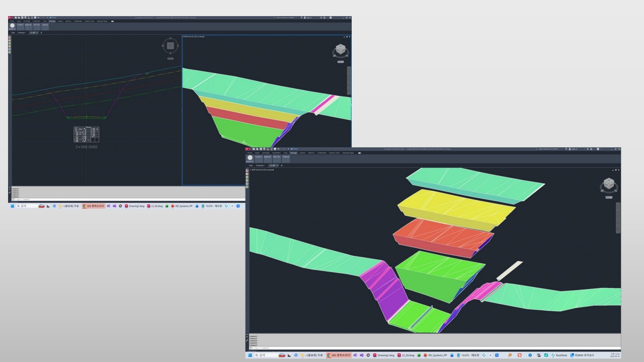Open Collaborate tab in lower-right AutoCAD window

320,153
